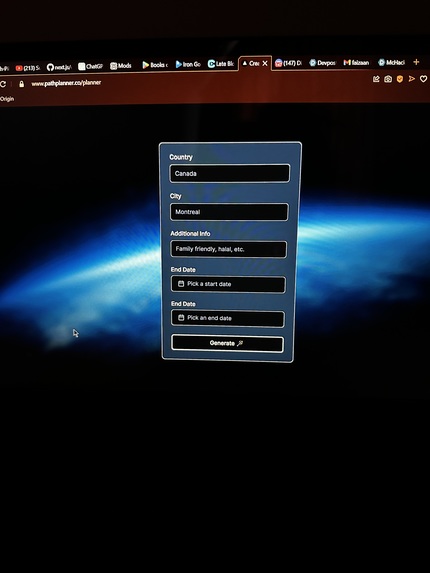
Task: Take a snapshot with the camera icon
Action: [388, 79]
